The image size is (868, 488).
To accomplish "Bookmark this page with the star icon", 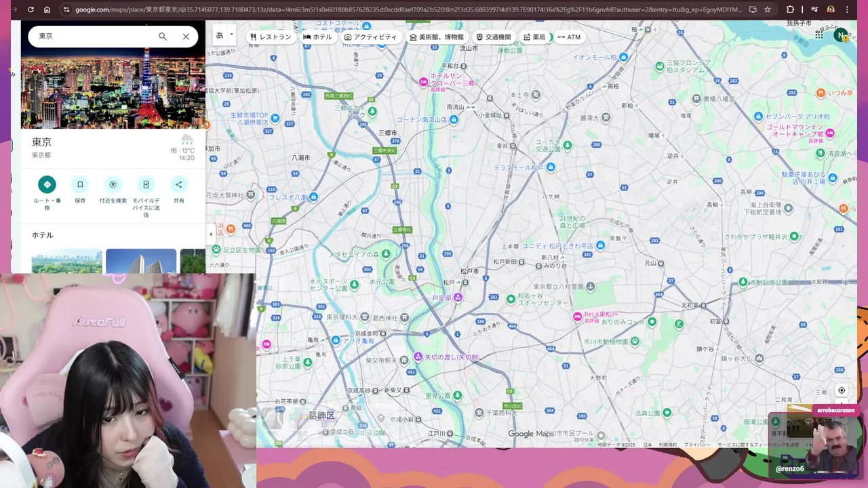I will tap(767, 9).
